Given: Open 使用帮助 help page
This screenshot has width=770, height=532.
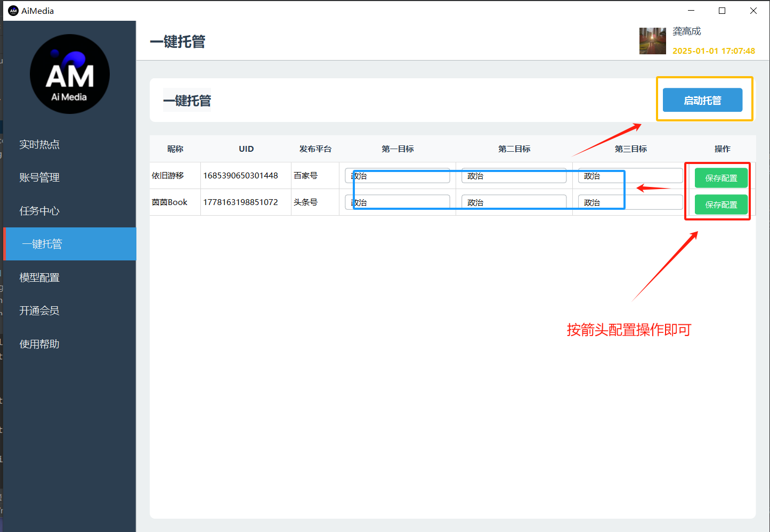Looking at the screenshot, I should tap(39, 344).
